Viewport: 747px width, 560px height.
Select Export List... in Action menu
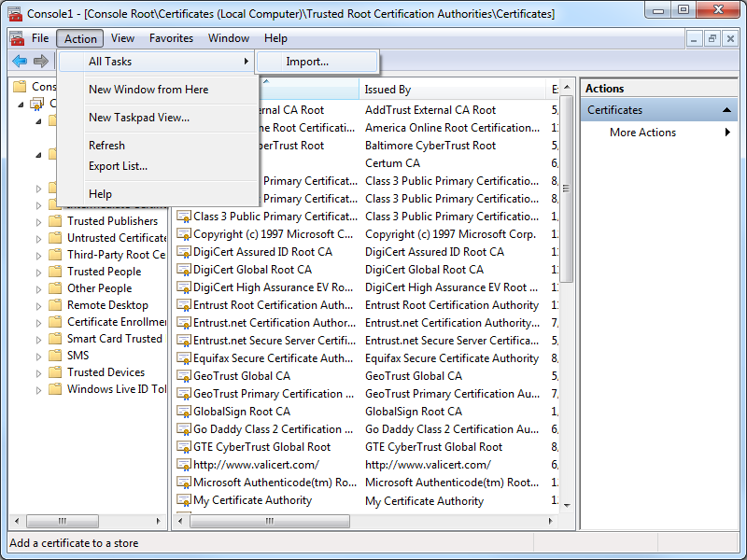pyautogui.click(x=118, y=166)
